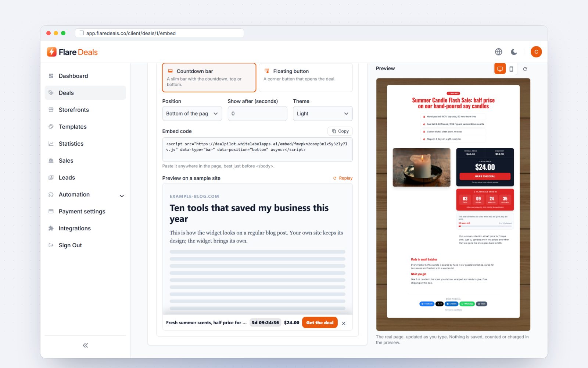The height and width of the screenshot is (368, 588).
Task: Click the candle product image
Action: tap(422, 167)
